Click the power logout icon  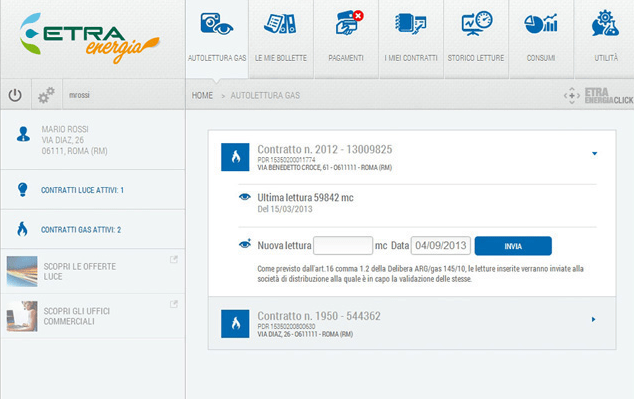15,95
